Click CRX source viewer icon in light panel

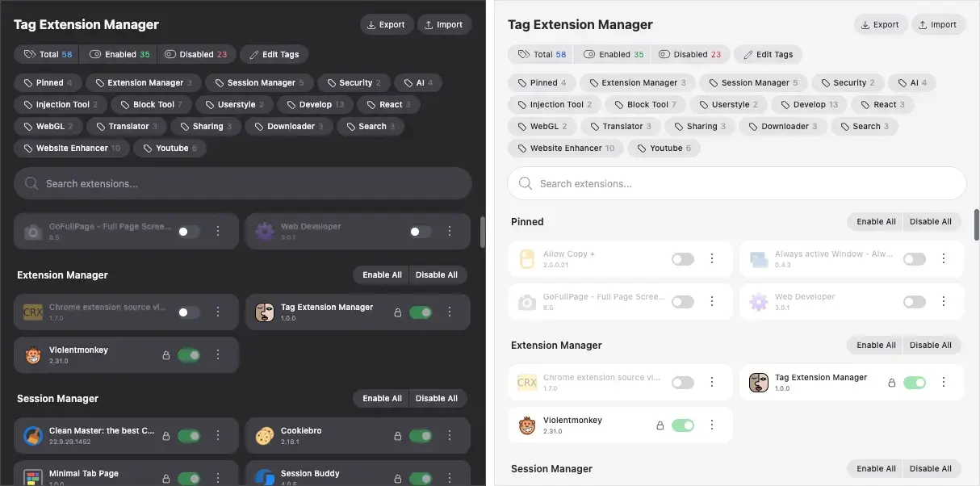click(527, 383)
